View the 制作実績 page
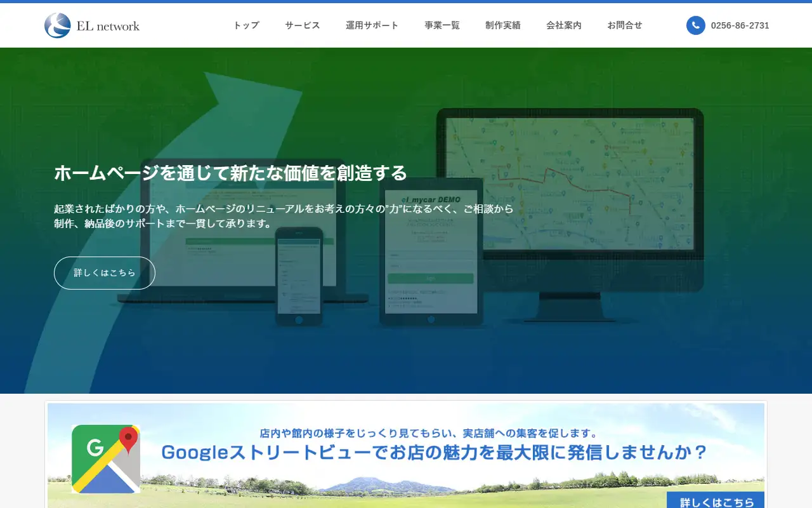The height and width of the screenshot is (508, 812). pyautogui.click(x=503, y=25)
